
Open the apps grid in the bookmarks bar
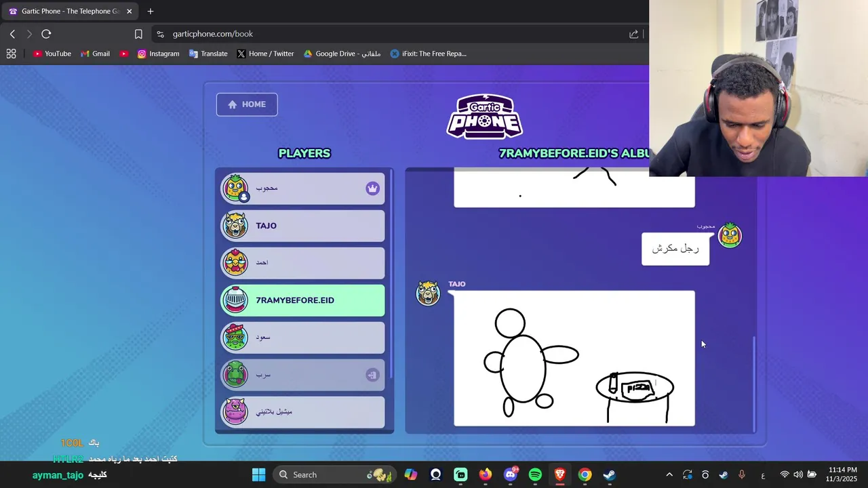point(11,54)
